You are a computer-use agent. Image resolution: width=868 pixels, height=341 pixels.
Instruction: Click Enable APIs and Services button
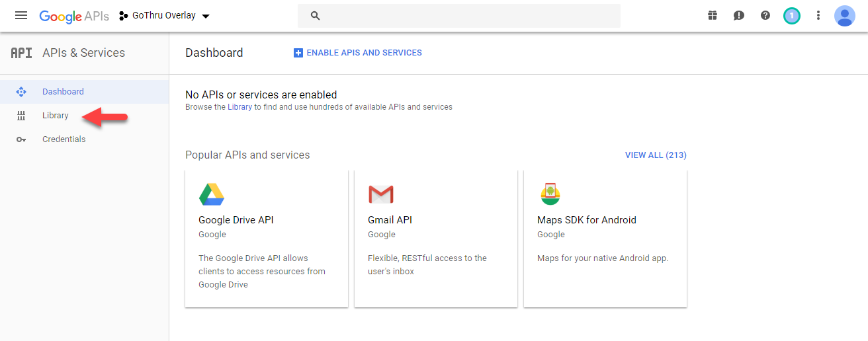358,53
